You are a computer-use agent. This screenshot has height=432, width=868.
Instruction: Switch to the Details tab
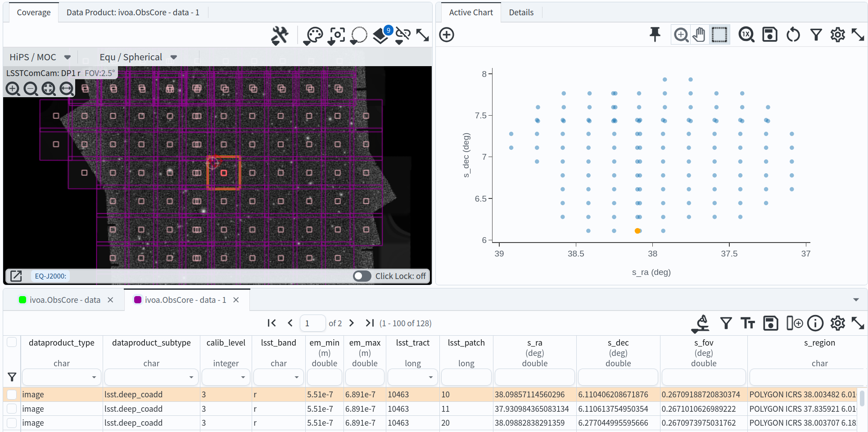click(521, 13)
